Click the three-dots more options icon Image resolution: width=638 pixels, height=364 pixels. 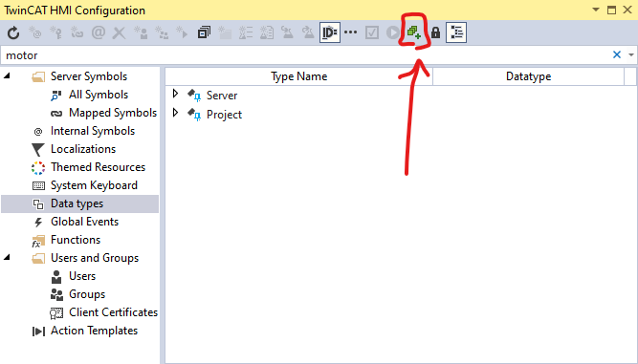(351, 32)
